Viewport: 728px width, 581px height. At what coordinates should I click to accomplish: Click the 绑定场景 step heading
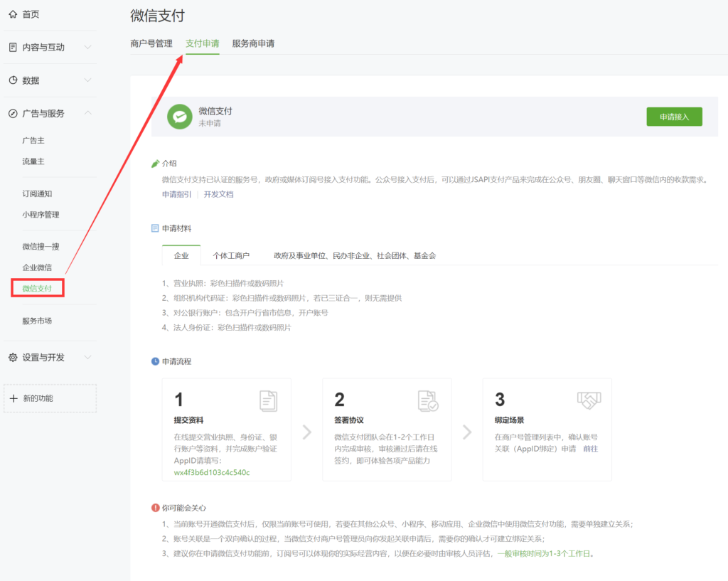click(x=509, y=420)
